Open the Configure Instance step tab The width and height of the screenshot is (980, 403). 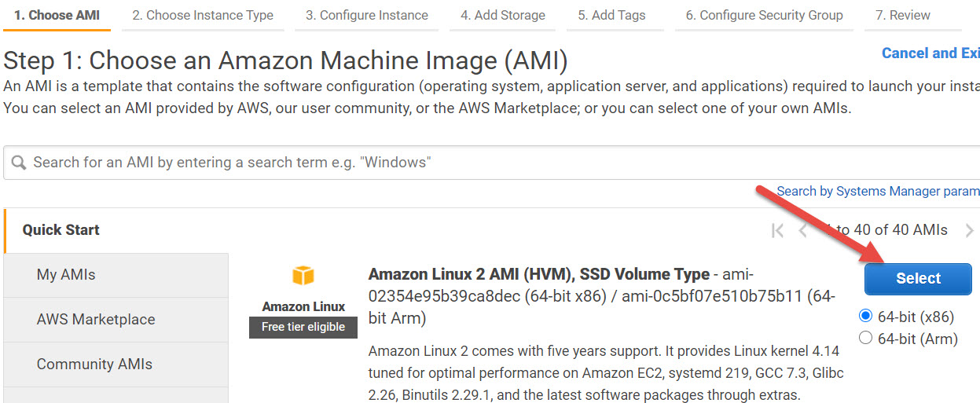367,15
